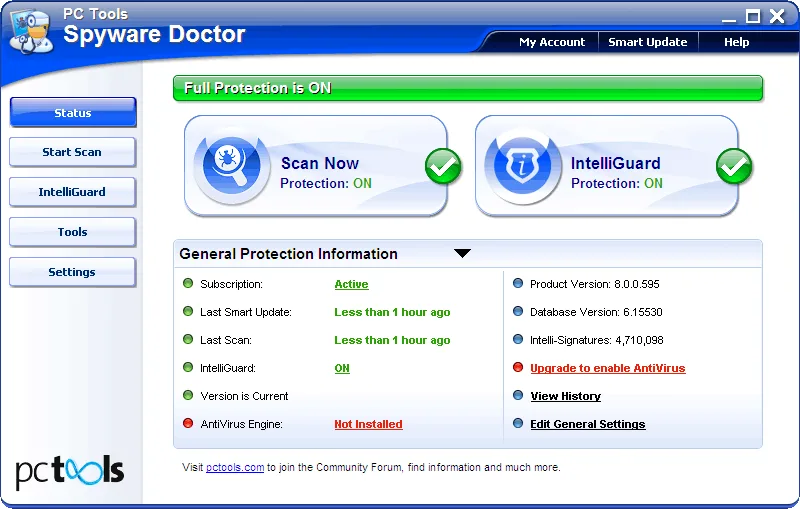This screenshot has width=800, height=509.
Task: Open the Tools section
Action: 72,232
